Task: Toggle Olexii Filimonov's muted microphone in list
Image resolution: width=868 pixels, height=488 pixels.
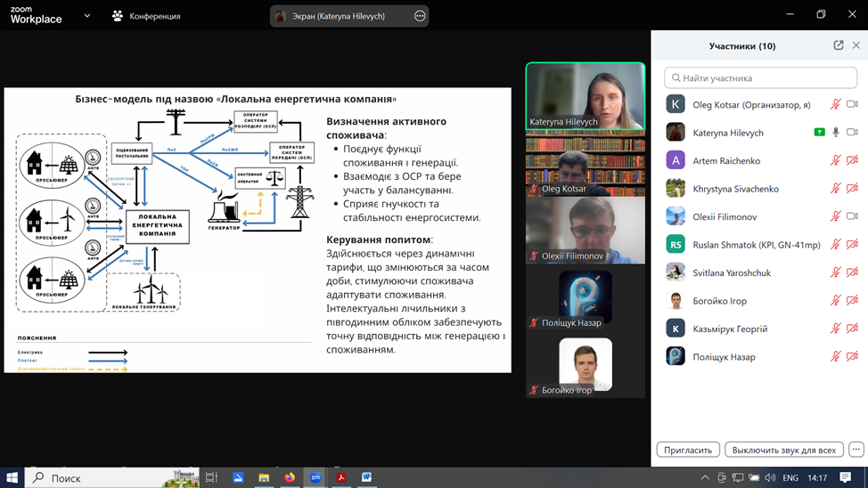Action: pos(835,216)
